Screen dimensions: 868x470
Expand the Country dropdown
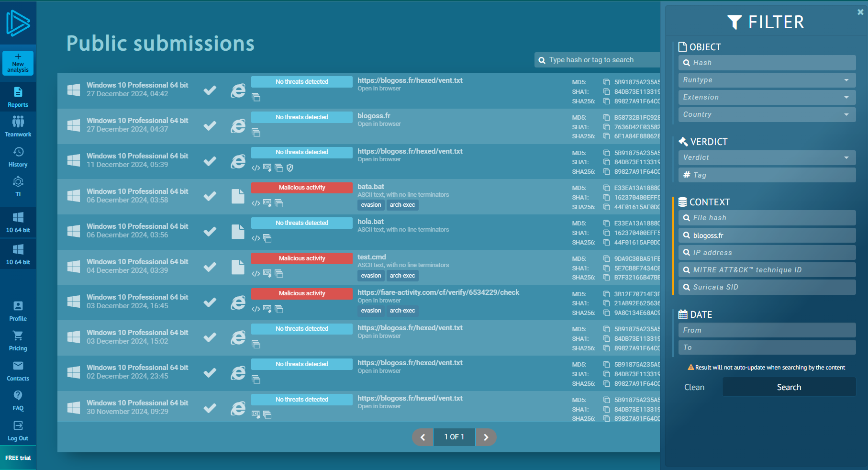click(x=767, y=114)
